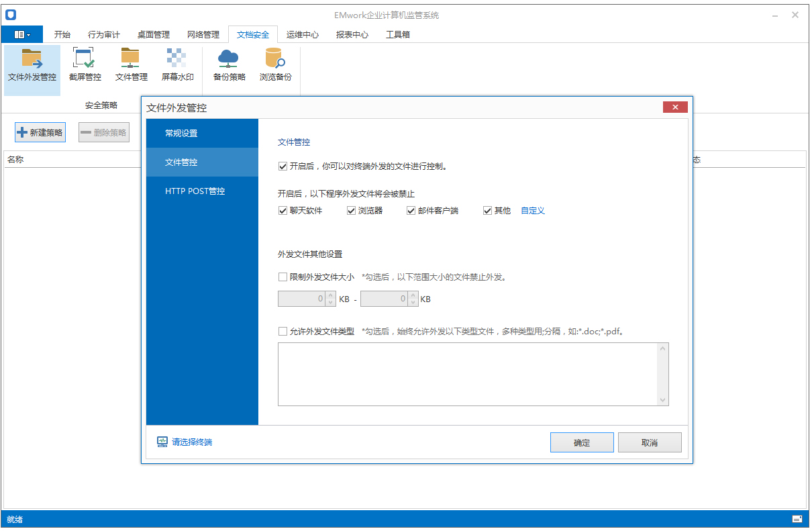Uncheck the 聊天软件 checkbox
This screenshot has width=812, height=531.
[x=283, y=211]
